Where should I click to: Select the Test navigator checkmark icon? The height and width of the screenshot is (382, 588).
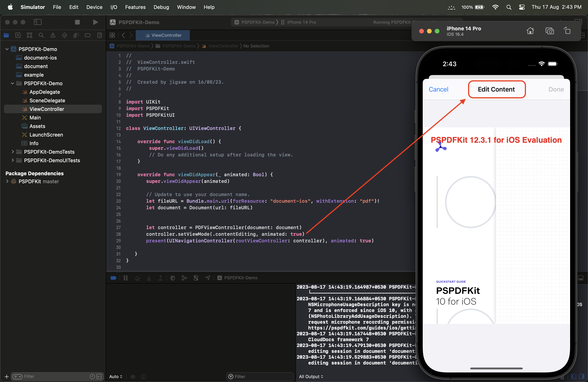click(x=64, y=35)
